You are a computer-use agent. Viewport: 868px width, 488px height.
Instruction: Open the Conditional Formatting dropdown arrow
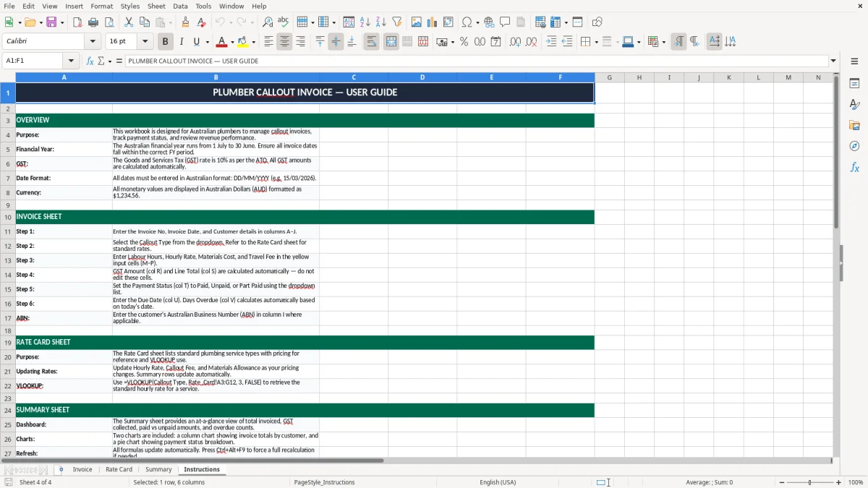click(x=663, y=42)
